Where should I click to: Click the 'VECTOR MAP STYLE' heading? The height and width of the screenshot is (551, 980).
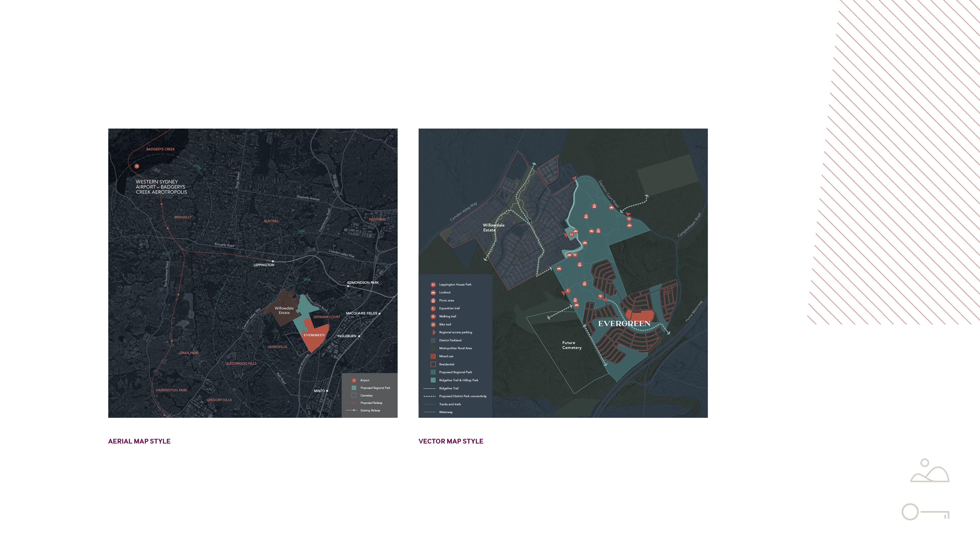[451, 441]
